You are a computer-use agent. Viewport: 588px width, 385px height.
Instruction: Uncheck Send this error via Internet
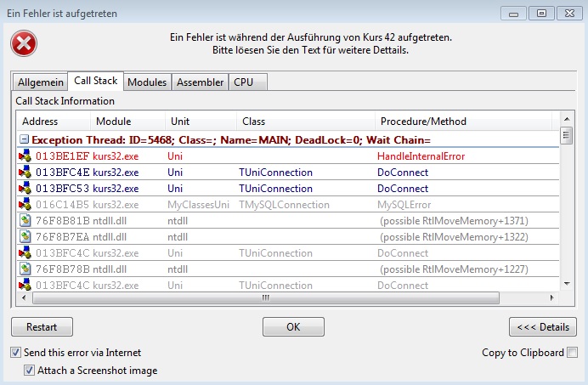click(16, 353)
